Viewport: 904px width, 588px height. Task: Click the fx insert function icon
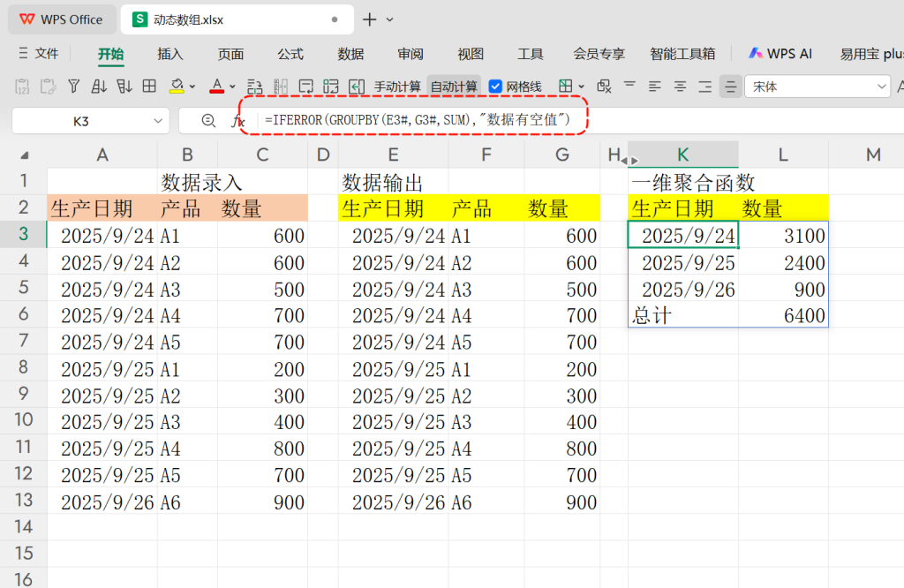238,121
